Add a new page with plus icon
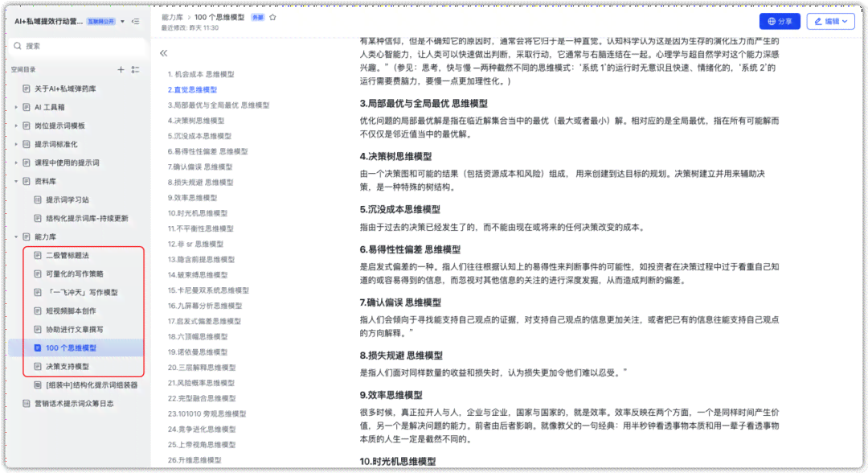 (x=121, y=69)
